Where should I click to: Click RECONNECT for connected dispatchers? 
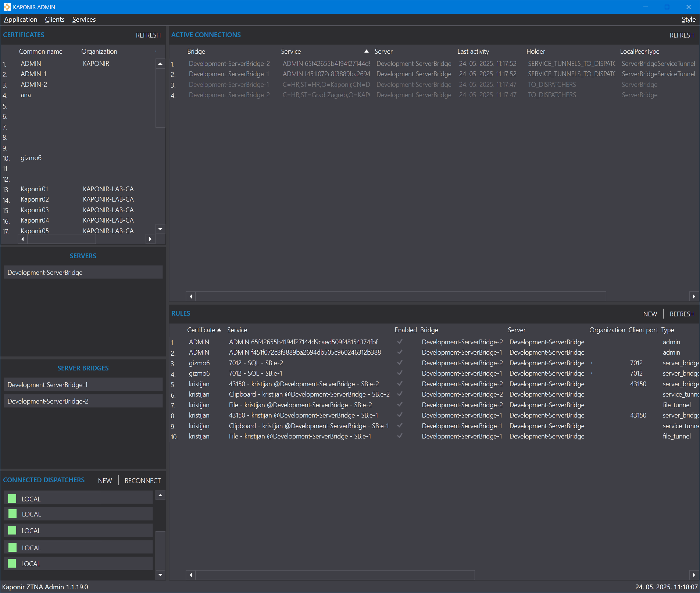[x=142, y=480]
